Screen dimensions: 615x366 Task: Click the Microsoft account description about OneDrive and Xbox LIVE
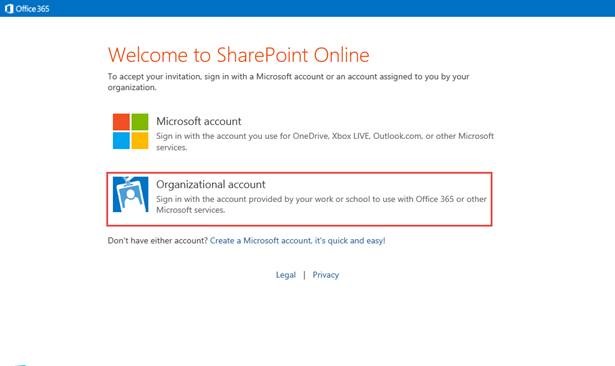pyautogui.click(x=325, y=142)
